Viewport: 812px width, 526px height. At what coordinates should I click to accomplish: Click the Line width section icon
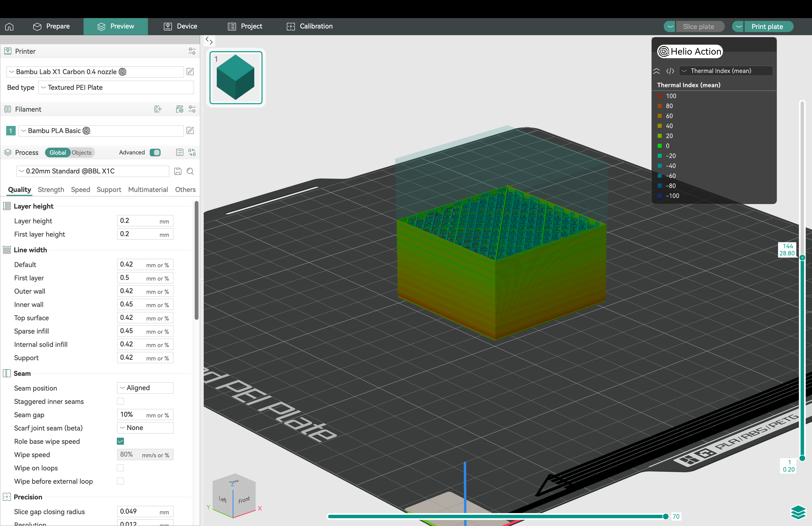7,250
